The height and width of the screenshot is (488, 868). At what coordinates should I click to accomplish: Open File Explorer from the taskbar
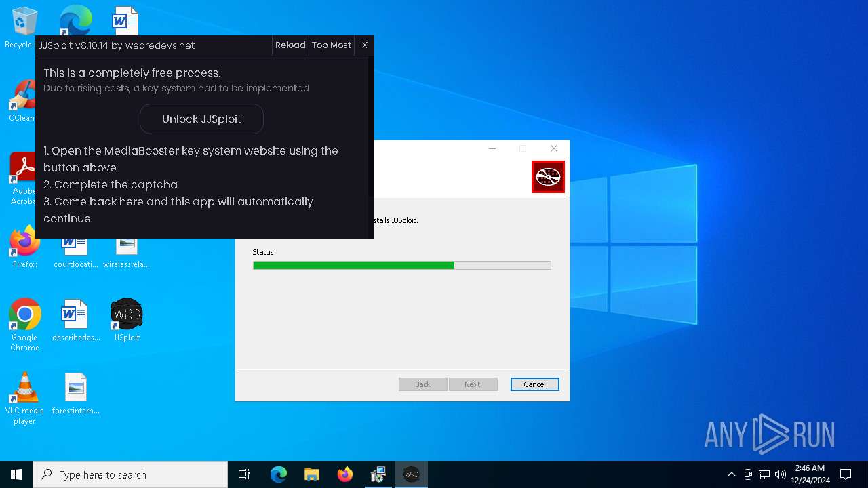[311, 474]
